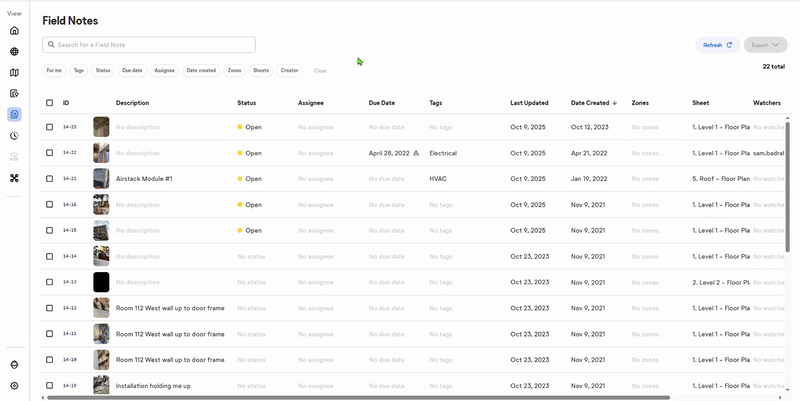Click the April 28, 2022 due date
This screenshot has width=800, height=401.
[x=389, y=153]
